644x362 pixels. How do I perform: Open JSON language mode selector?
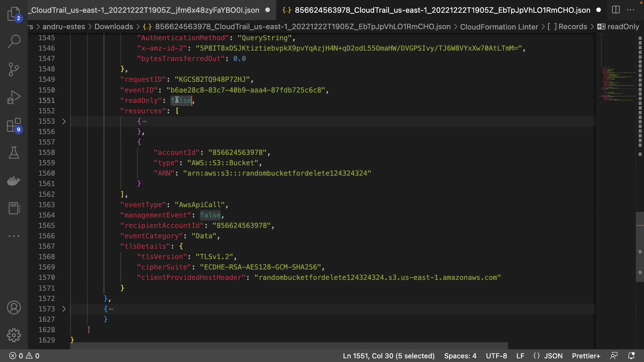pyautogui.click(x=548, y=356)
